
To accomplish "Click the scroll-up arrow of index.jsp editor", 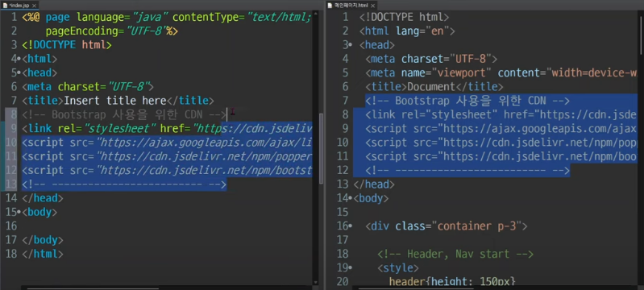I will pyautogui.click(x=315, y=14).
